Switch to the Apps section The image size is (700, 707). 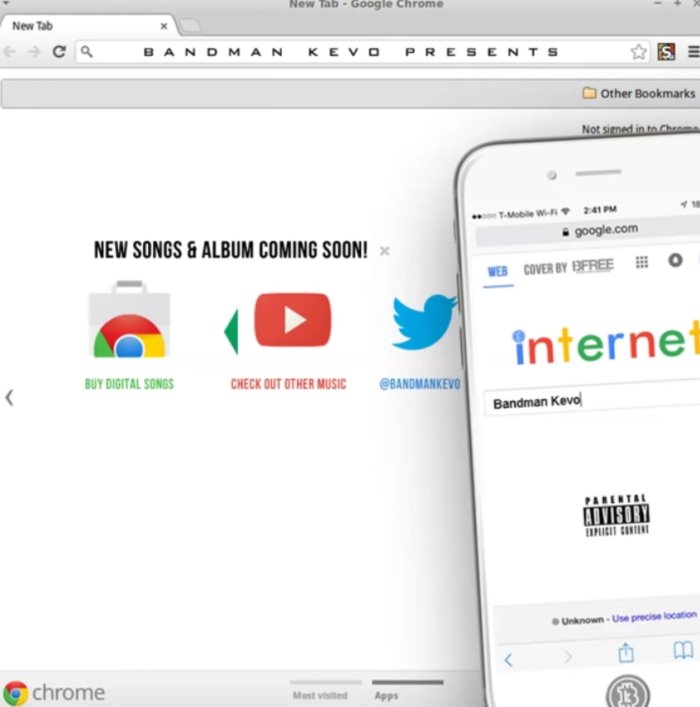[x=407, y=691]
